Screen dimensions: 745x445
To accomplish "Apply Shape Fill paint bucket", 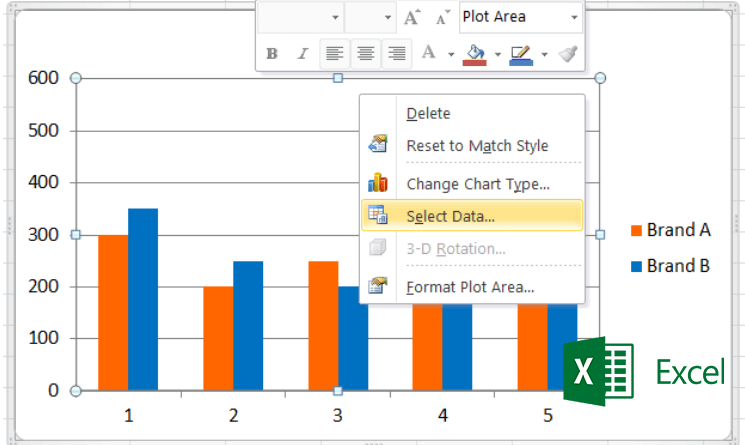I will tap(475, 55).
